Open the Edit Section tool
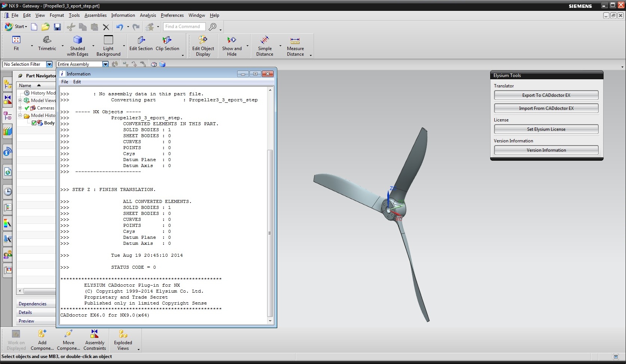Viewport: 626px width, 364px height. (x=141, y=43)
